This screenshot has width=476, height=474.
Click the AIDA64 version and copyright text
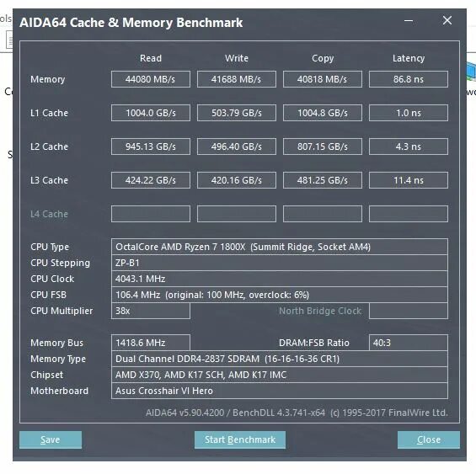click(297, 413)
